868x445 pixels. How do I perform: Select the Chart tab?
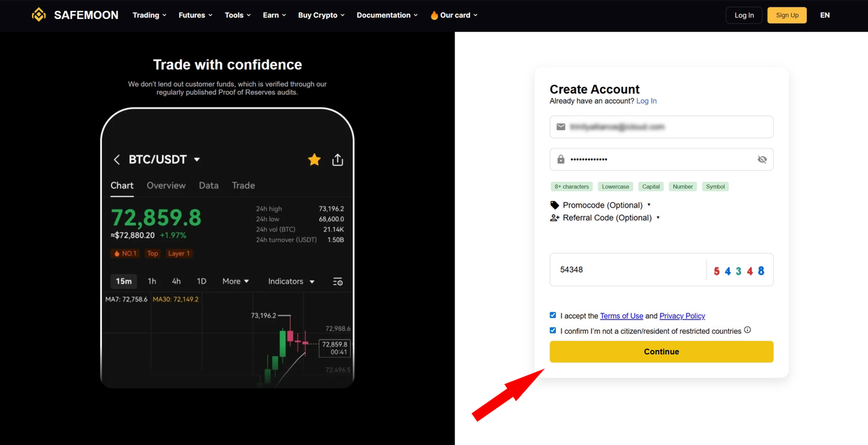click(122, 185)
